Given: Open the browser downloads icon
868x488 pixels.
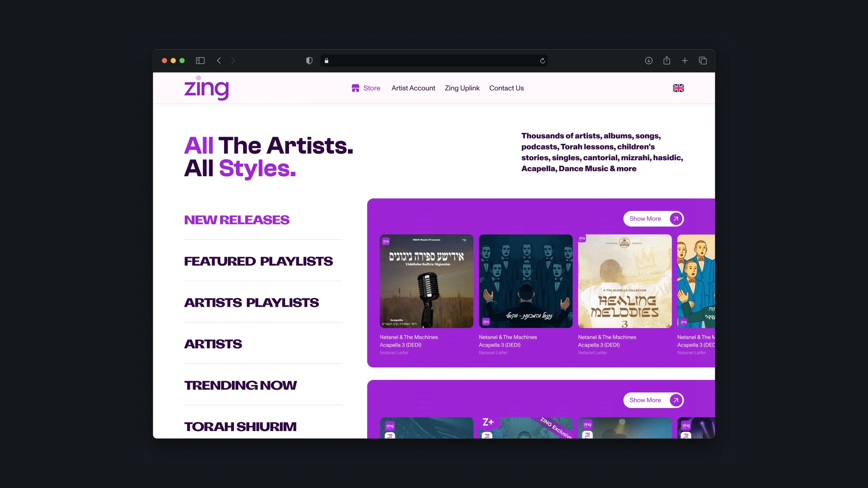Looking at the screenshot, I should click(649, 61).
